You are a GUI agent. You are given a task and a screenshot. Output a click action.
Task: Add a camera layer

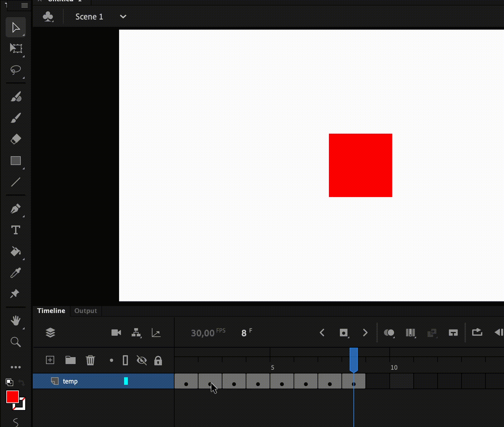point(116,333)
